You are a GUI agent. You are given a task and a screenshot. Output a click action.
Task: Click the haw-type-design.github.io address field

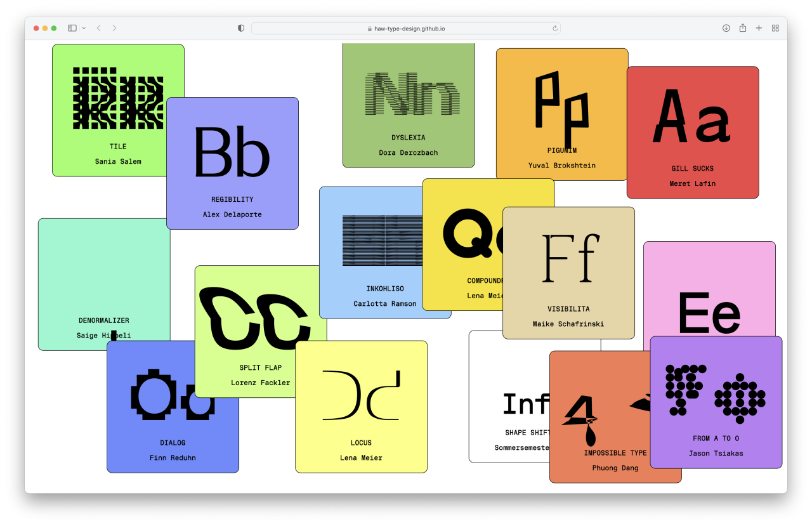[406, 29]
